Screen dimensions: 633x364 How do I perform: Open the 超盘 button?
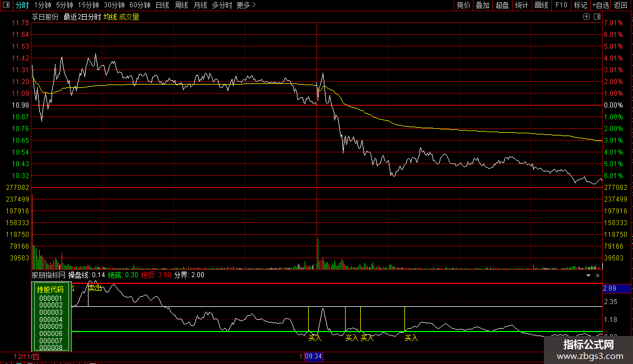[x=502, y=5]
